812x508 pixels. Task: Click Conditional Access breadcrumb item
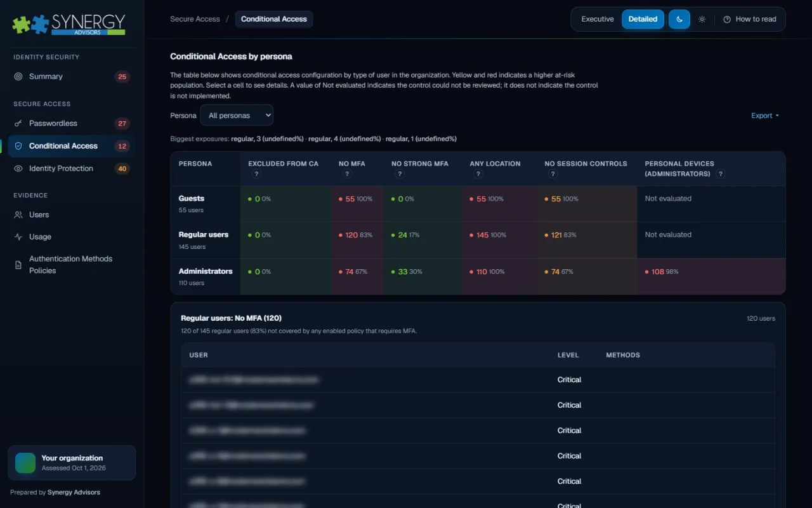coord(274,19)
